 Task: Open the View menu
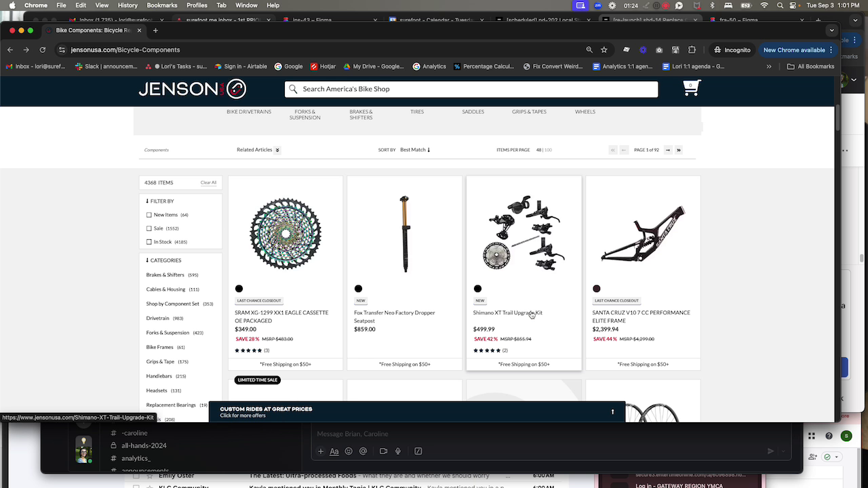[x=102, y=5]
